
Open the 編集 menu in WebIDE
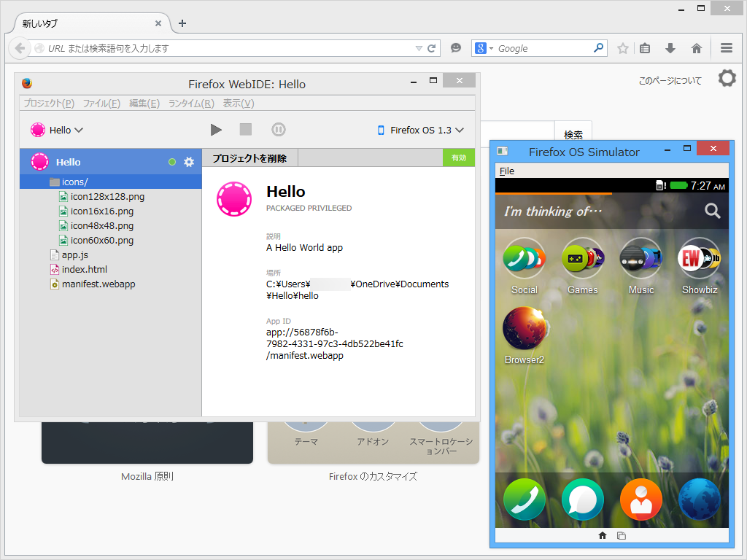(144, 104)
